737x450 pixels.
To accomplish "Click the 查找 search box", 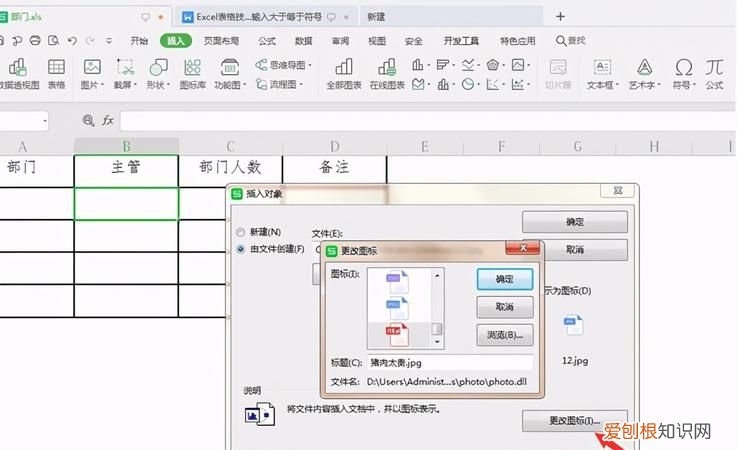I will (571, 41).
